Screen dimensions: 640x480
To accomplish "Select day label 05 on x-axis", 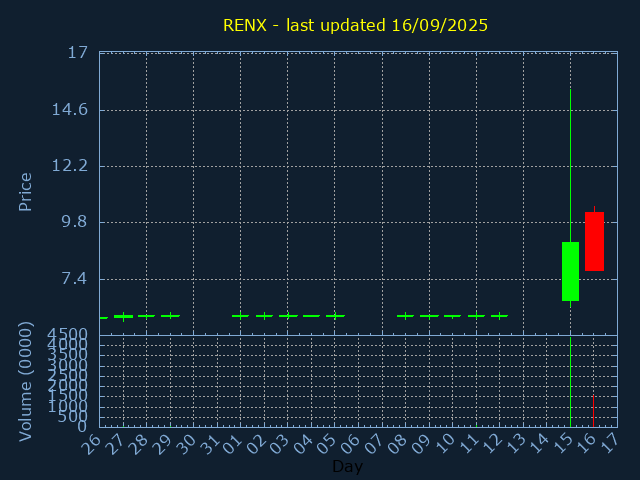I will click(x=326, y=444).
